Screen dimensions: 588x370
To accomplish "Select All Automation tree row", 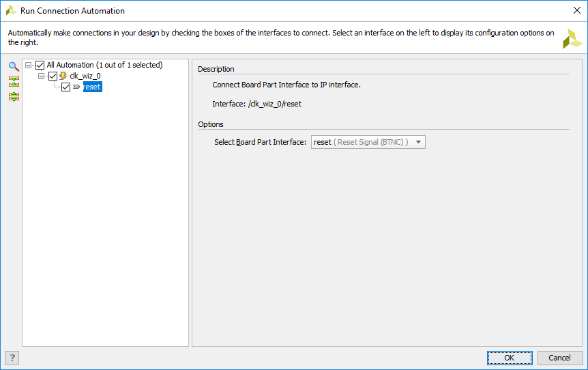I will pos(104,65).
